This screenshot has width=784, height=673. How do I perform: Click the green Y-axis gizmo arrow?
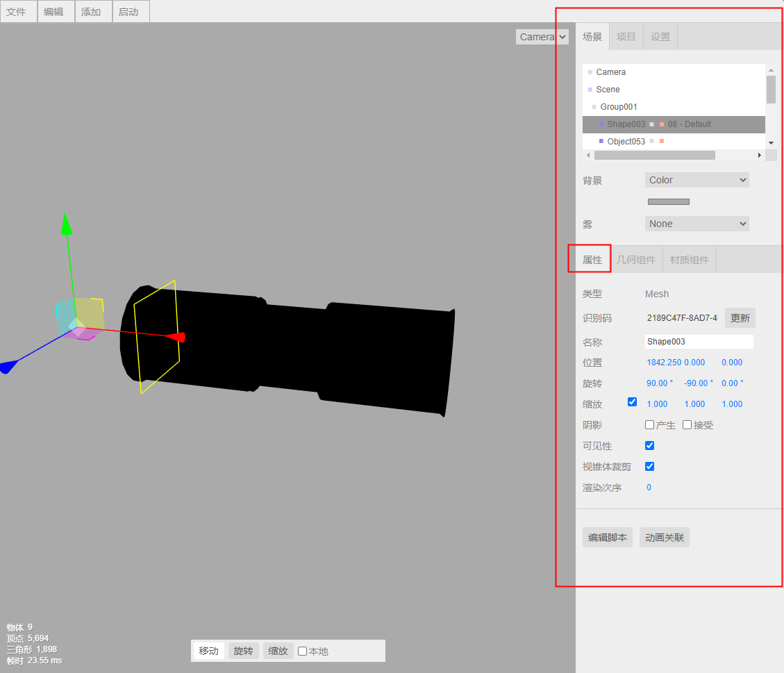pos(66,224)
